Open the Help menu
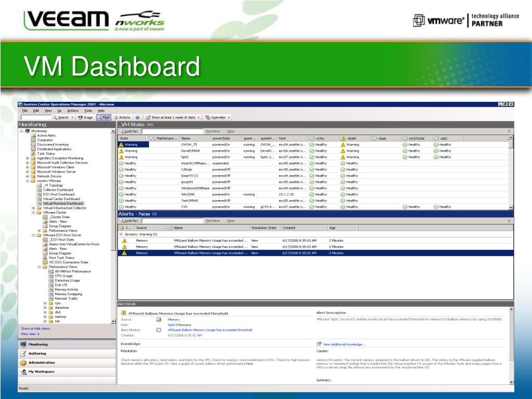Image resolution: width=532 pixels, height=399 pixels. pos(101,111)
